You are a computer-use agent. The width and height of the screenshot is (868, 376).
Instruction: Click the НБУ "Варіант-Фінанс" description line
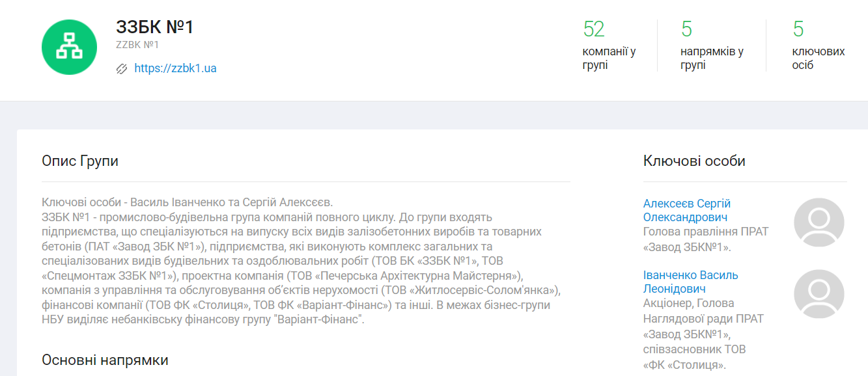pyautogui.click(x=203, y=320)
